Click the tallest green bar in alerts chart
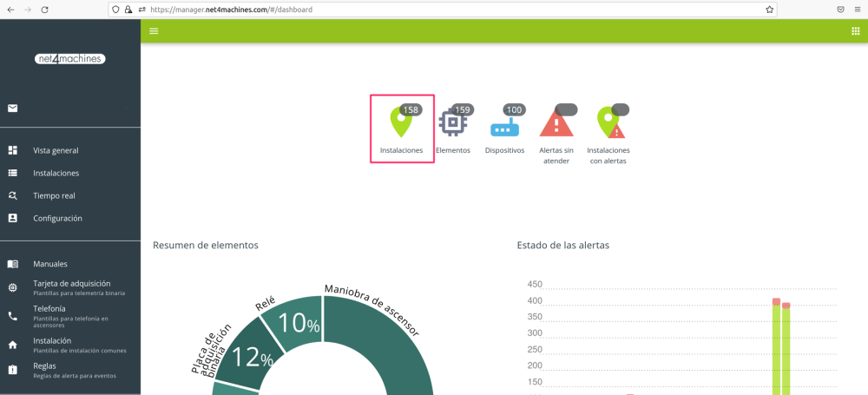 777,349
